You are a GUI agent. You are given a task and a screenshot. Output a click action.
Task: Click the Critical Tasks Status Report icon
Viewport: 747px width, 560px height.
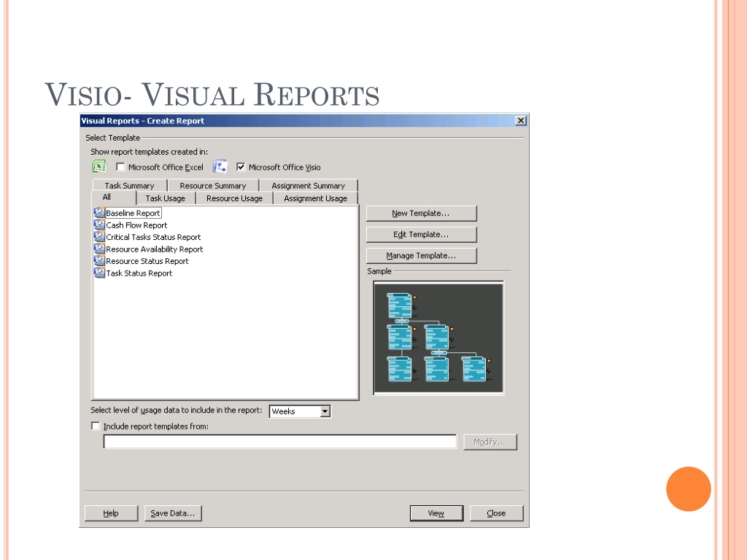(99, 237)
